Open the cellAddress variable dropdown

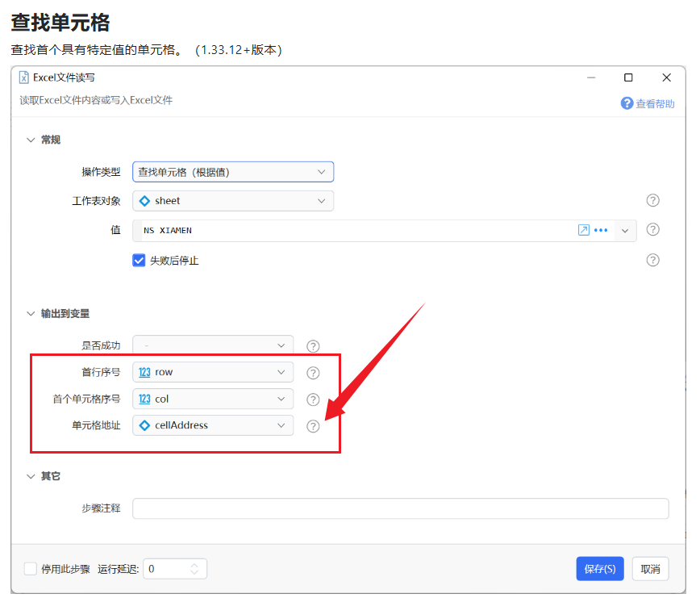(x=213, y=425)
